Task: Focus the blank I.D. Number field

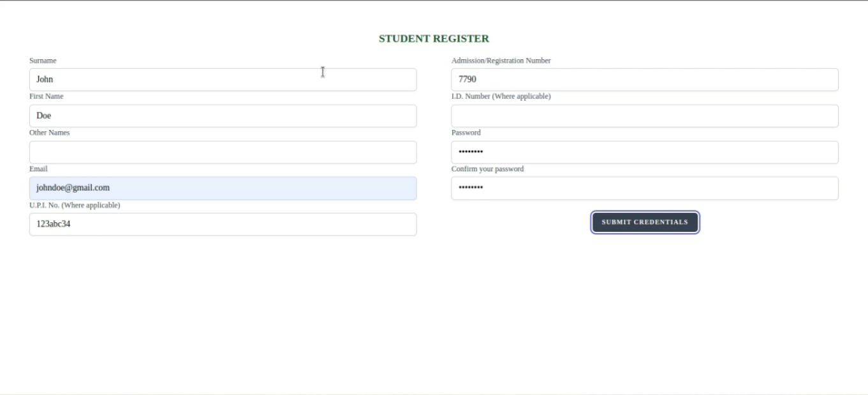Action: pyautogui.click(x=645, y=115)
